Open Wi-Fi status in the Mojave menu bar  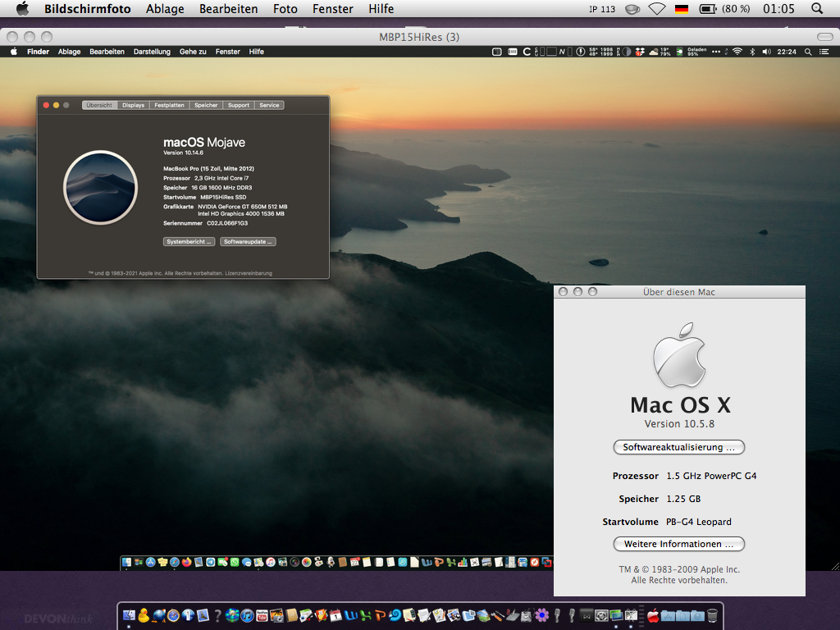tap(737, 52)
